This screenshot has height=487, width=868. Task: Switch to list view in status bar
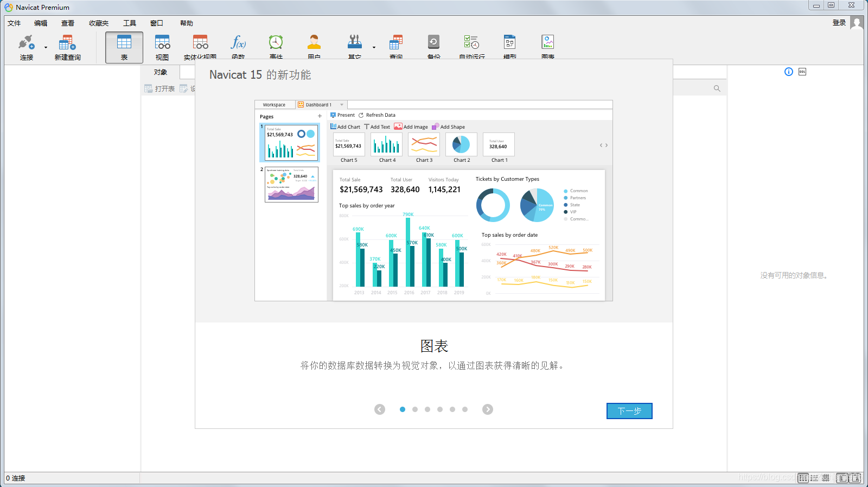[803, 478]
